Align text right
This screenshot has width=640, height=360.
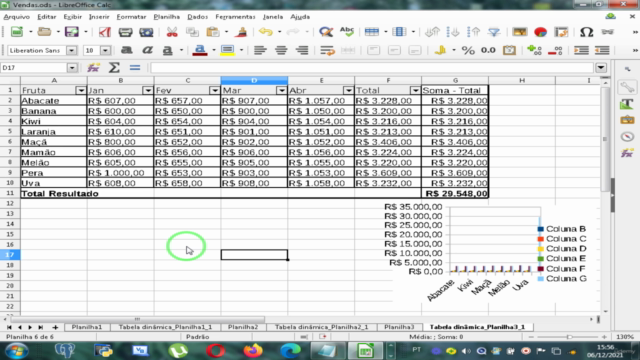(302, 50)
